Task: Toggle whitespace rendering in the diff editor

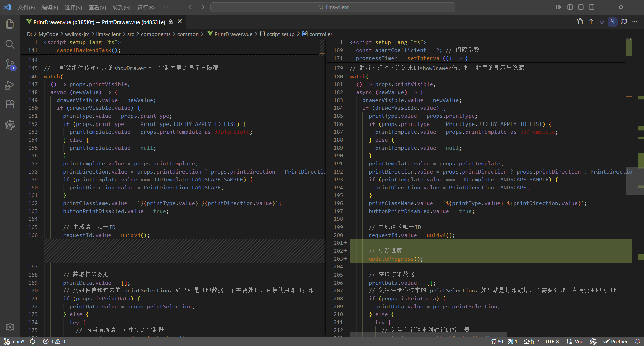Action: [x=613, y=21]
